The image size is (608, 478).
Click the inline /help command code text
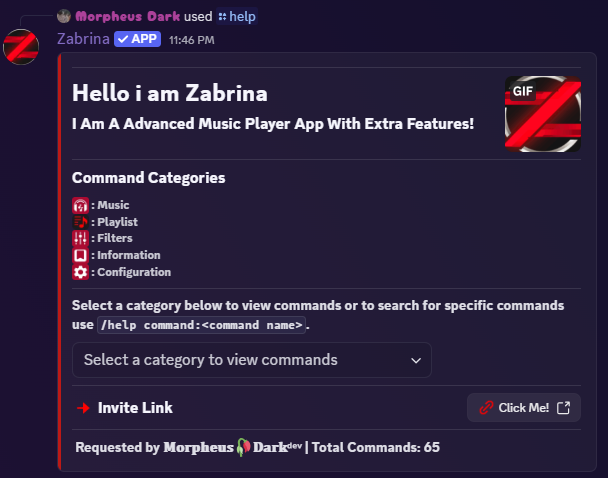click(x=201, y=326)
